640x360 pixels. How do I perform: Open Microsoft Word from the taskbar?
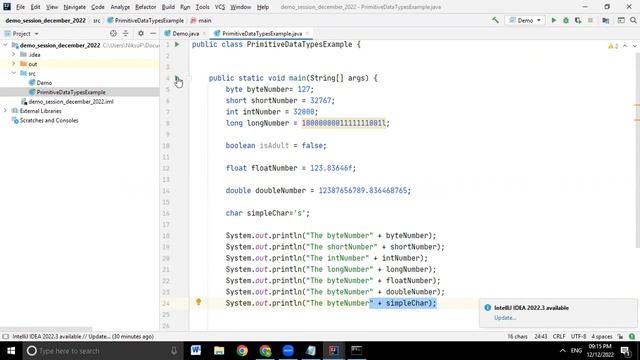point(196,350)
